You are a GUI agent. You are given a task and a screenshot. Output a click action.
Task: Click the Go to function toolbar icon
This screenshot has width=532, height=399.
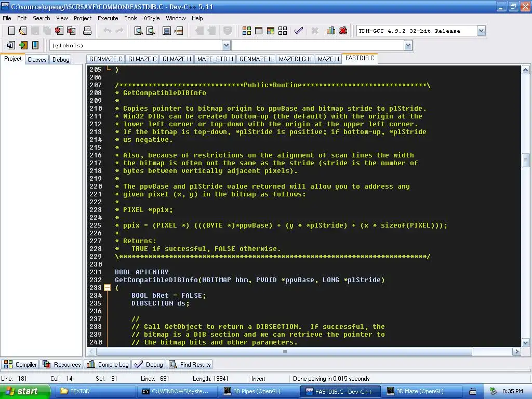tap(167, 31)
